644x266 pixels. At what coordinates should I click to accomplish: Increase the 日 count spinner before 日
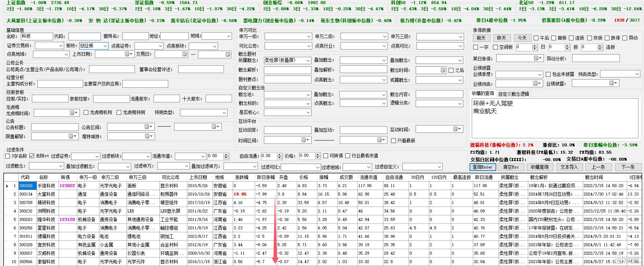tap(535, 46)
